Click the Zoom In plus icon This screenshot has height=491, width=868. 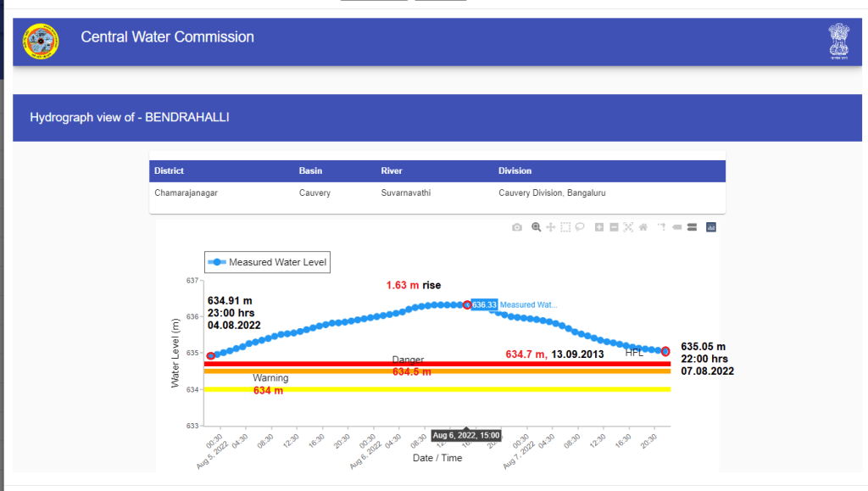coord(599,227)
